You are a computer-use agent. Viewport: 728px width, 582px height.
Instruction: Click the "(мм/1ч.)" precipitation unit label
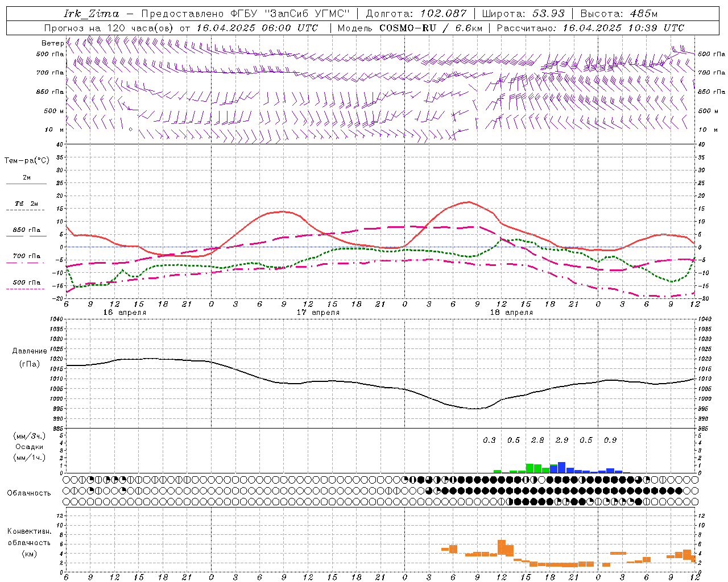click(x=29, y=458)
